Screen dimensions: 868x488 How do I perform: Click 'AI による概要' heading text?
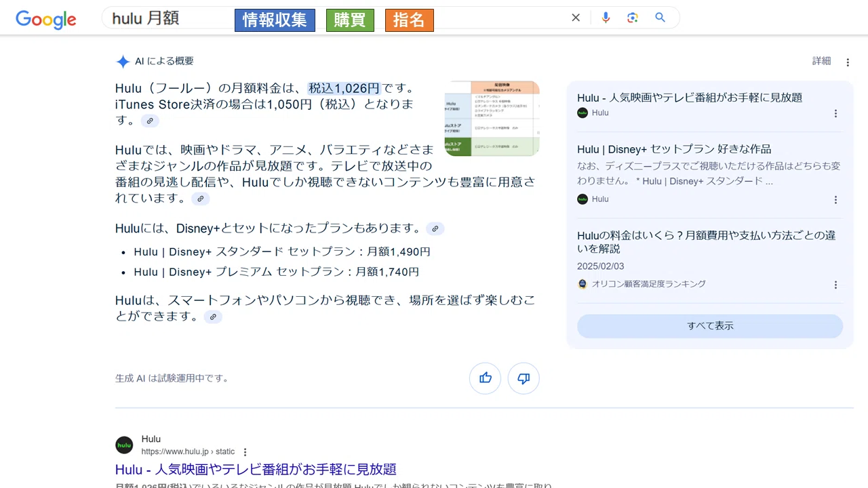tap(164, 61)
